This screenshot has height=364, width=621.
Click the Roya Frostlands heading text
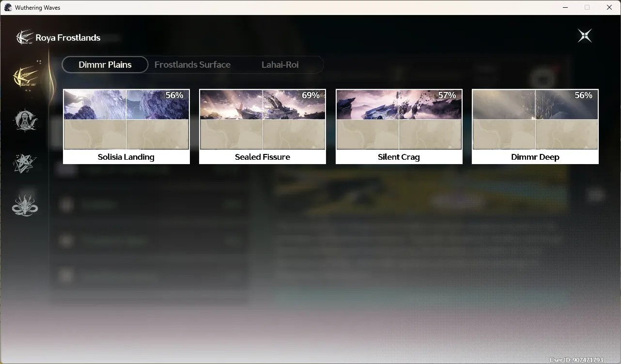coord(68,38)
